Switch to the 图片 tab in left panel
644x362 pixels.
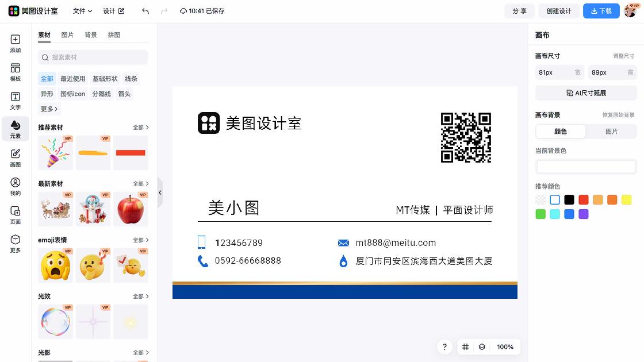tap(67, 35)
